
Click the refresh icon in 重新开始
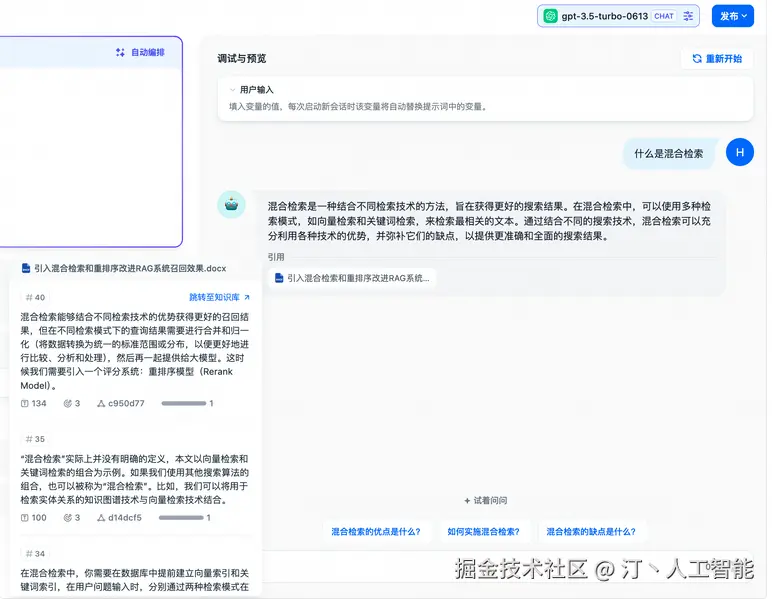tap(697, 59)
